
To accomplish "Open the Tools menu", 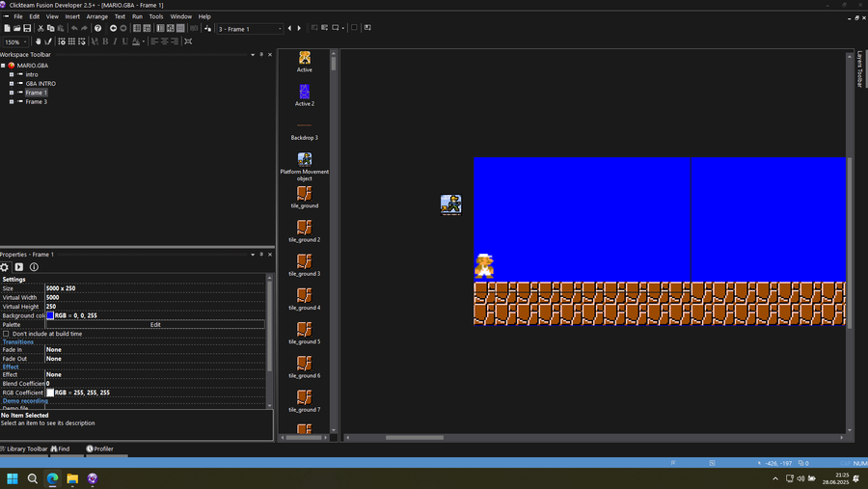I will tap(156, 16).
